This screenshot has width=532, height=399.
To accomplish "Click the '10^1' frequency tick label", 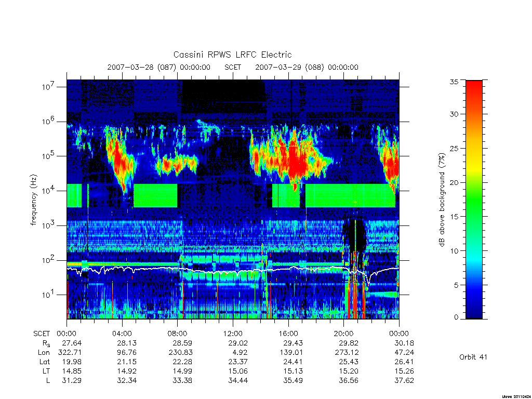I will point(49,295).
